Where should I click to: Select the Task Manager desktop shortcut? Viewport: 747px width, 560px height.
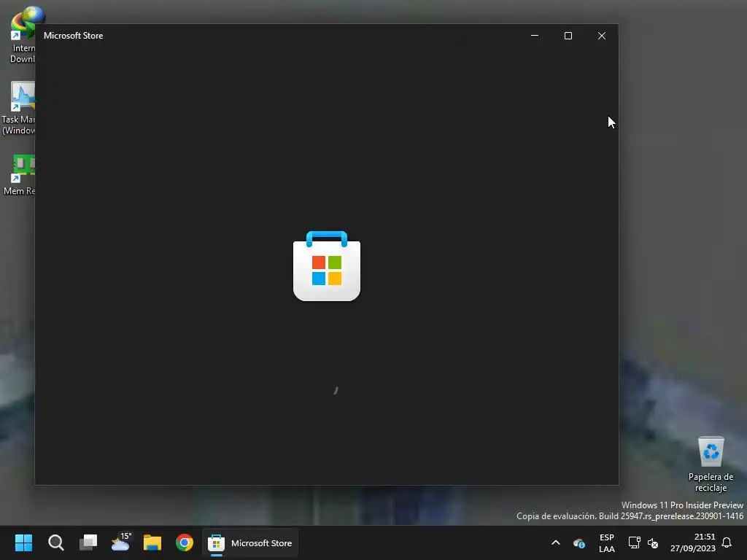click(x=18, y=108)
